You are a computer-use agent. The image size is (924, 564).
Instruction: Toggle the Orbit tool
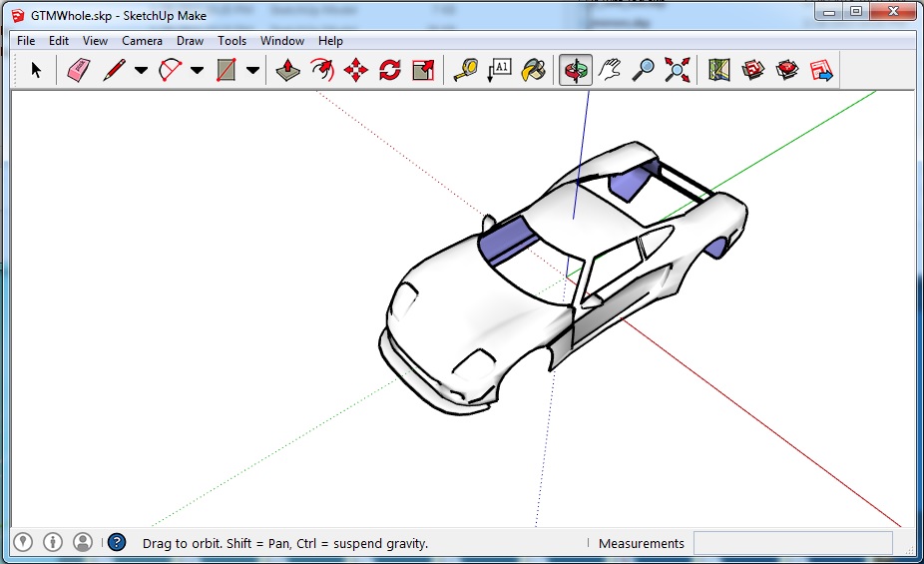575,70
